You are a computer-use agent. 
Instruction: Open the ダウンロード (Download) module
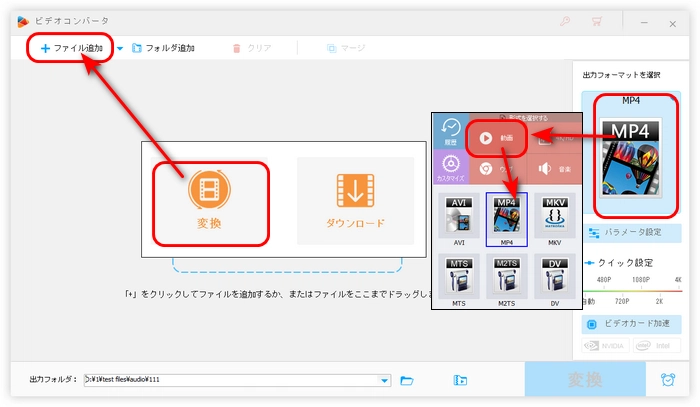[x=355, y=200]
